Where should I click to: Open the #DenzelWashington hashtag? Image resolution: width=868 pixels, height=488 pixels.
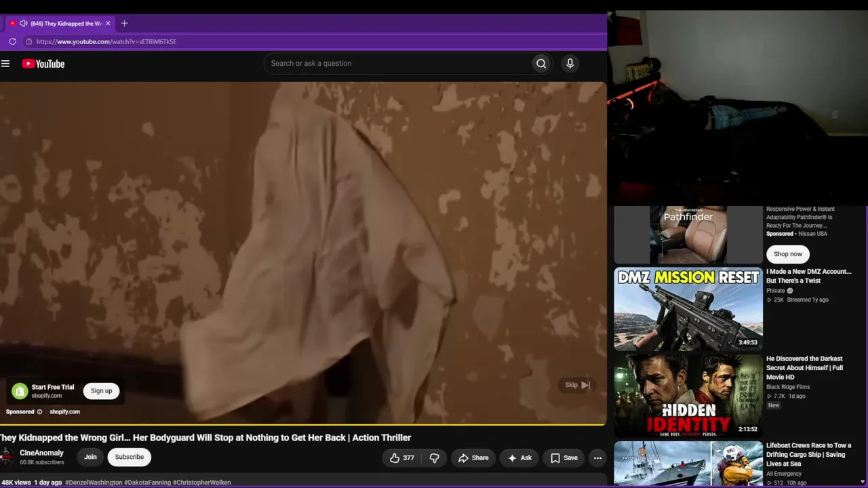[x=94, y=483]
